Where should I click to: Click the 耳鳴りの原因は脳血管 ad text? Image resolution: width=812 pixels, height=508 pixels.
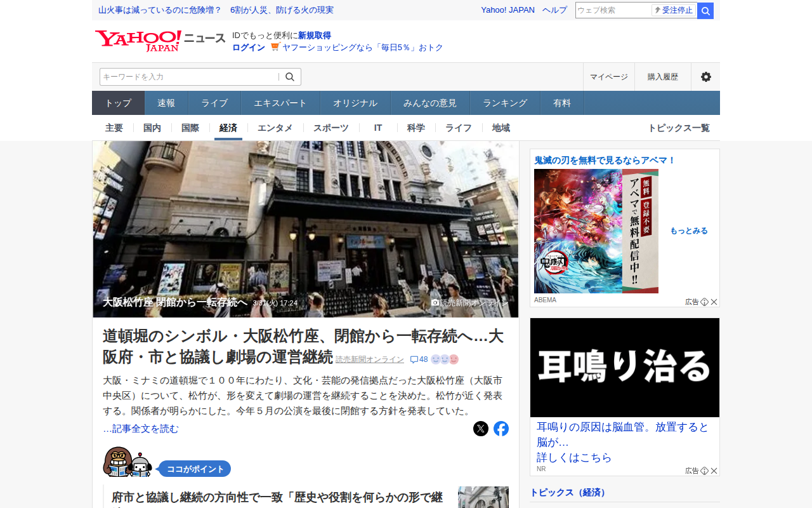point(623,442)
